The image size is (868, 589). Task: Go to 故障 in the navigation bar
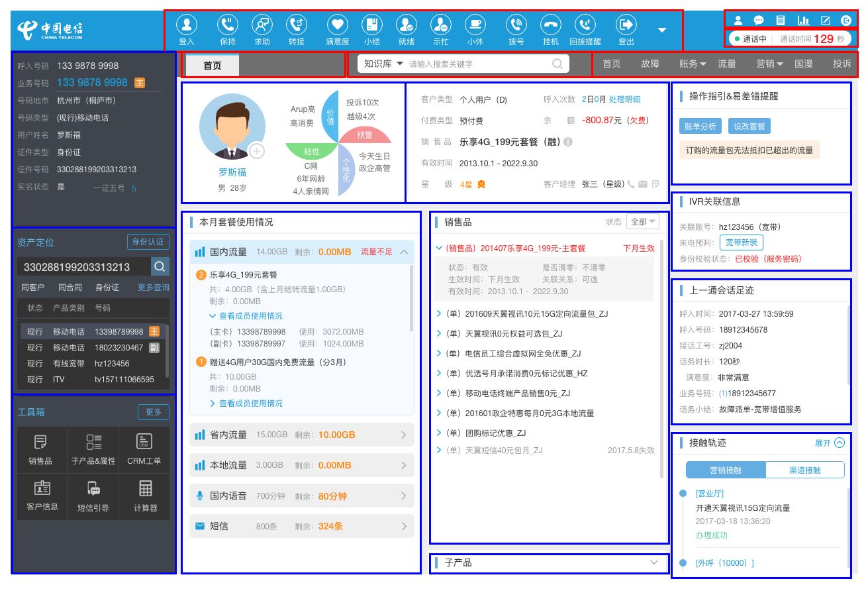pyautogui.click(x=650, y=64)
